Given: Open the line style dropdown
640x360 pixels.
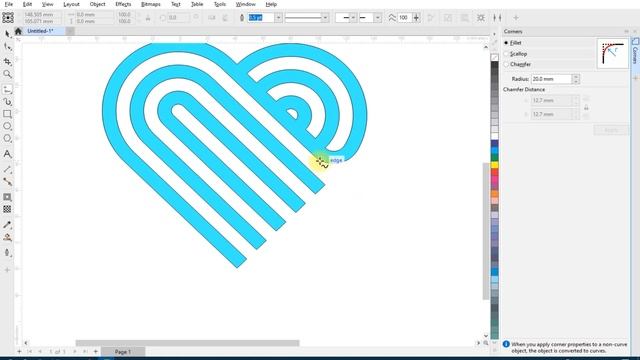Looking at the screenshot, I should pyautogui.click(x=325, y=18).
